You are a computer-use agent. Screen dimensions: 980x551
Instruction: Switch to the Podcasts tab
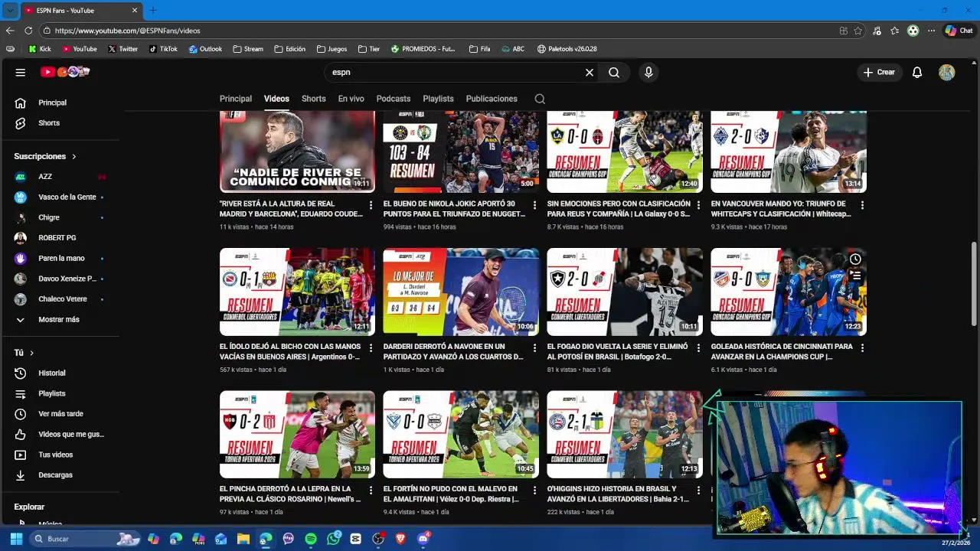pyautogui.click(x=394, y=99)
